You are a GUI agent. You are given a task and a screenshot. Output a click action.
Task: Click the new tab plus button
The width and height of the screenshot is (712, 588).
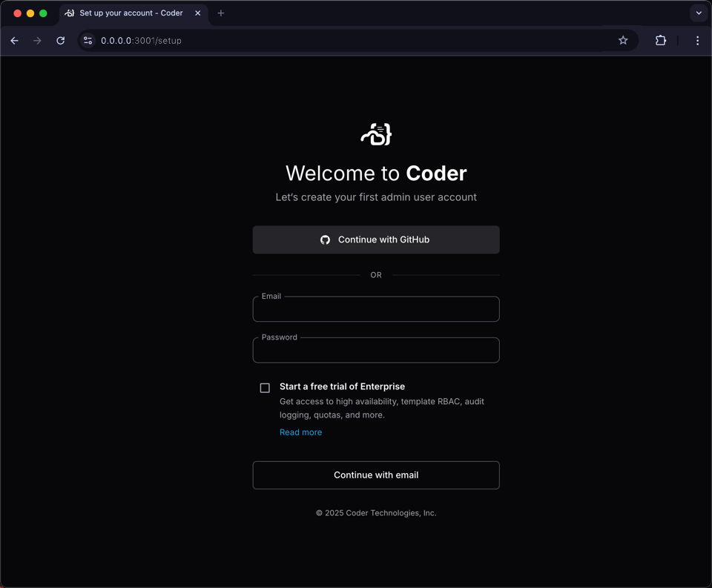(220, 13)
